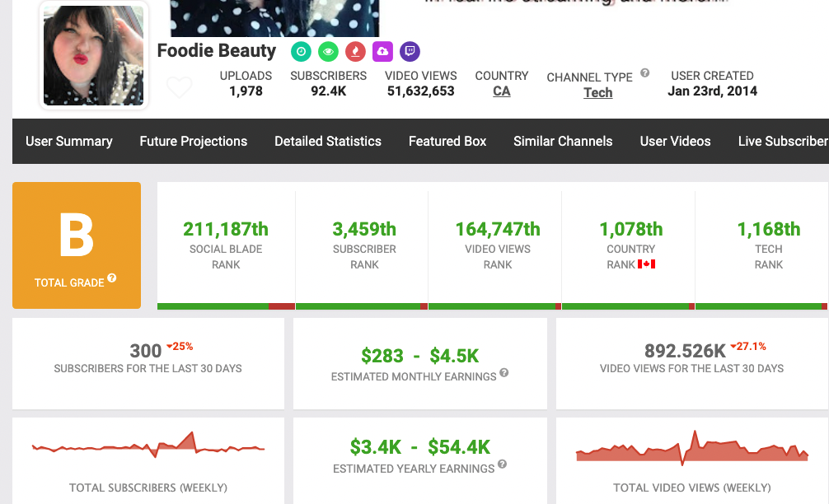
Task: Click the 164,747th video views rank
Action: click(498, 229)
